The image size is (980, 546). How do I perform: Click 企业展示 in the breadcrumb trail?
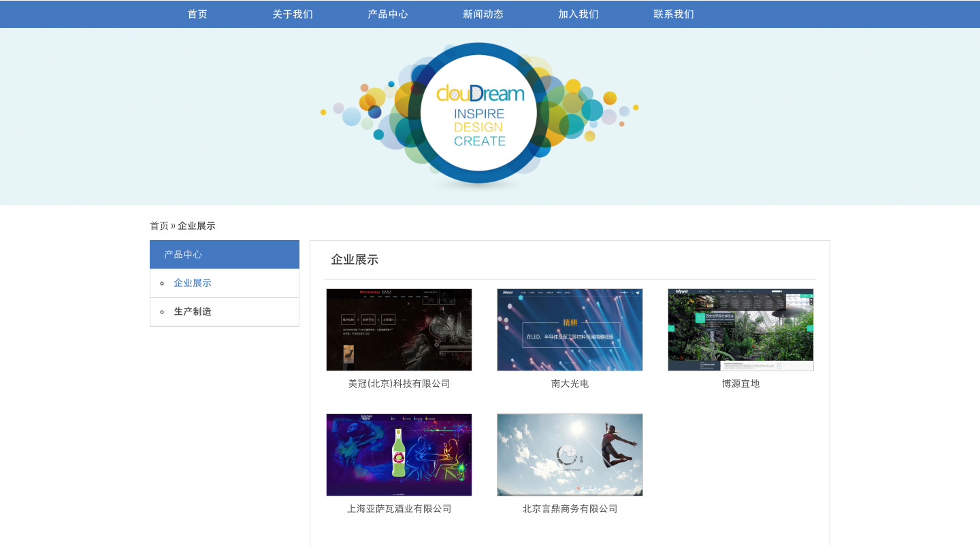tap(197, 226)
